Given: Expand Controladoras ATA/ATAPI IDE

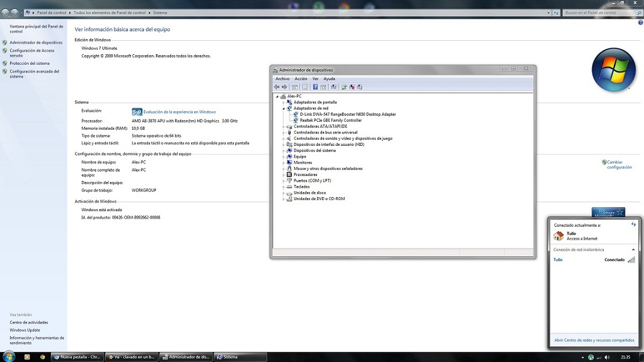Looking at the screenshot, I should (x=283, y=127).
